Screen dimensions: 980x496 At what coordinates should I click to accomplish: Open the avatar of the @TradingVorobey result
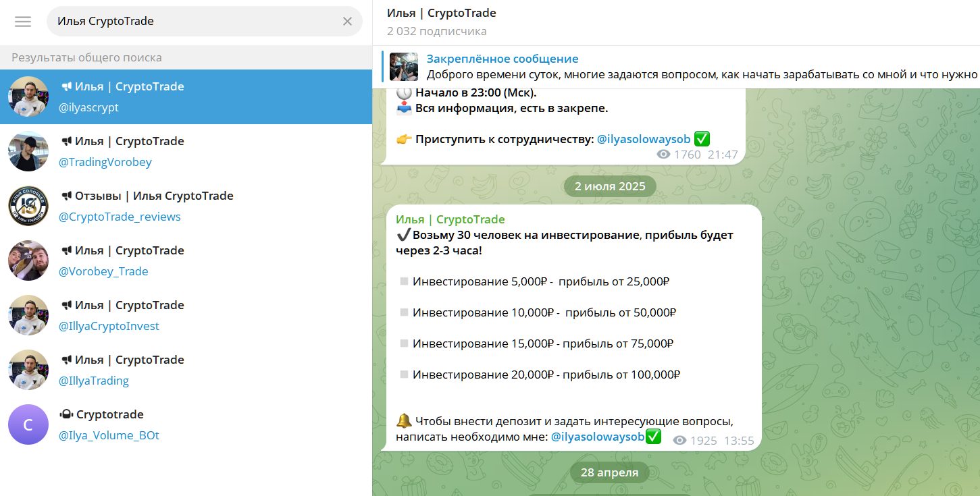pos(28,152)
